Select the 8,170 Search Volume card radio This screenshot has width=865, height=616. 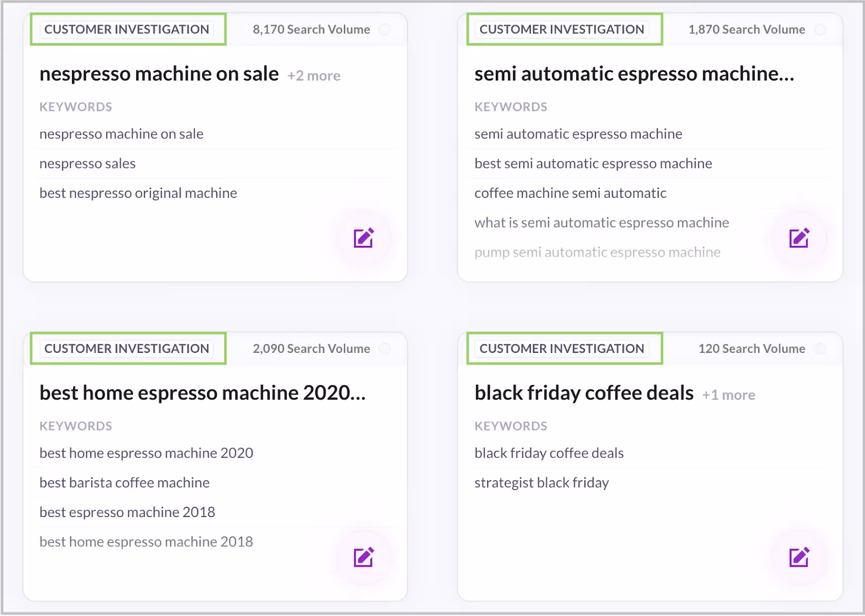385,29
